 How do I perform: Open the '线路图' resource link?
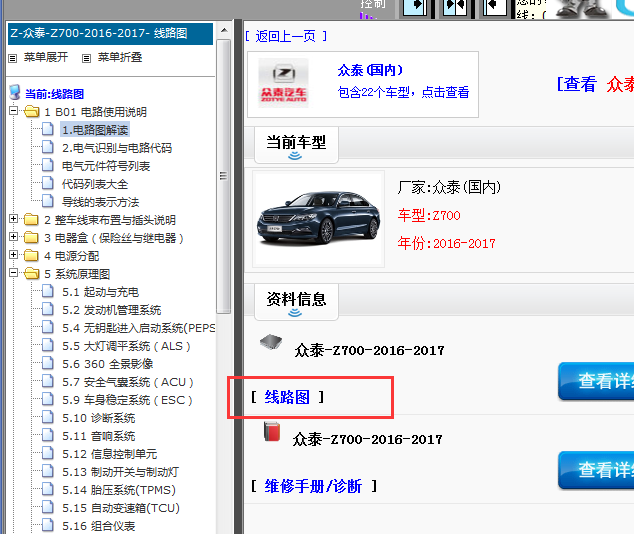287,397
